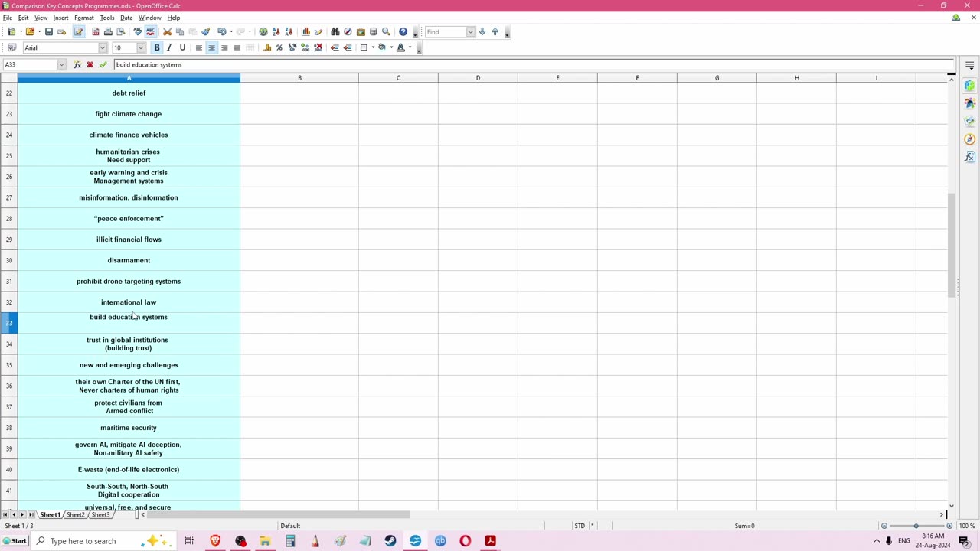Open Borders dropdown arrow

(373, 47)
